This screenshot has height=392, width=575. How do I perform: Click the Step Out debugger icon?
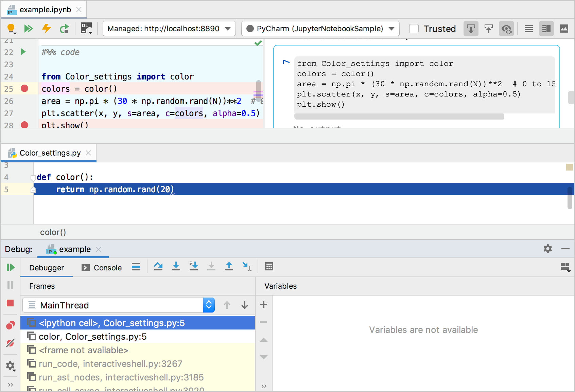pyautogui.click(x=229, y=267)
